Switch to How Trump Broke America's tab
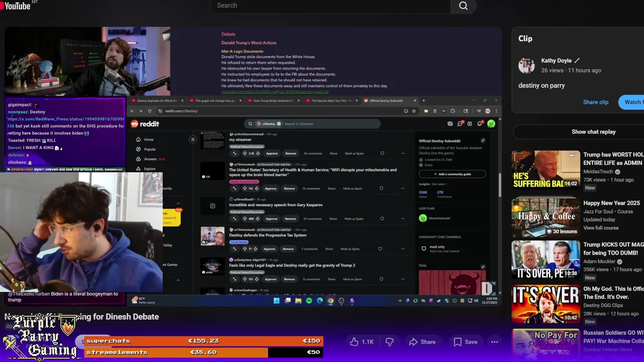This screenshot has height=362, width=644. pos(274,101)
